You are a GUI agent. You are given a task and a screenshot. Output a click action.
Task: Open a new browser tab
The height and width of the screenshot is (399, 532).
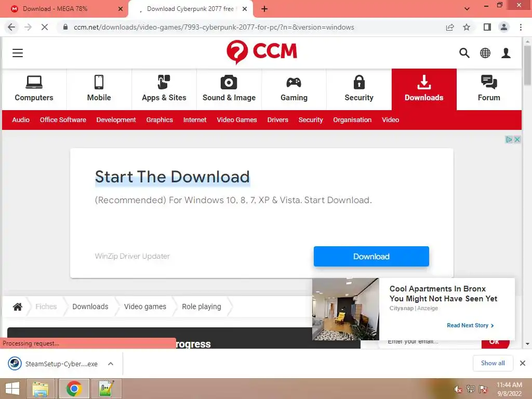point(264,9)
